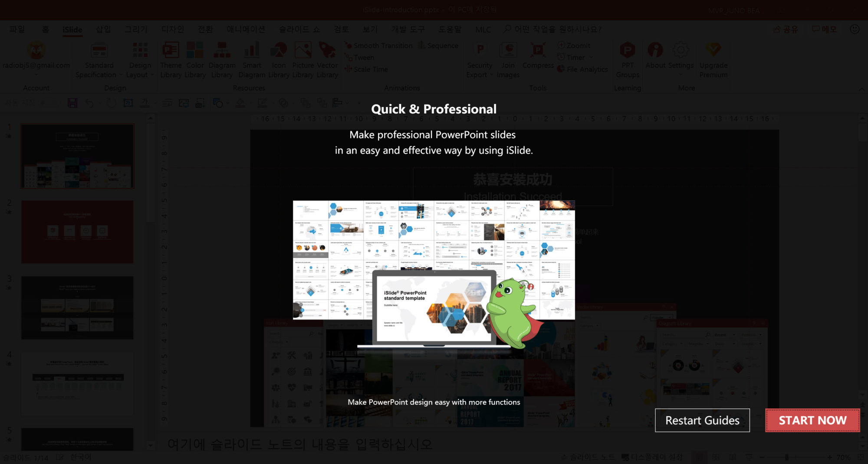Open PPT Groups learning icon
868x464 pixels.
coord(628,50)
